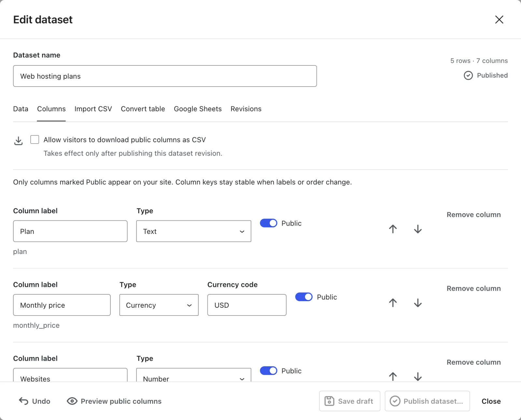The height and width of the screenshot is (420, 521).
Task: Move the Plan column up
Action: 393,229
